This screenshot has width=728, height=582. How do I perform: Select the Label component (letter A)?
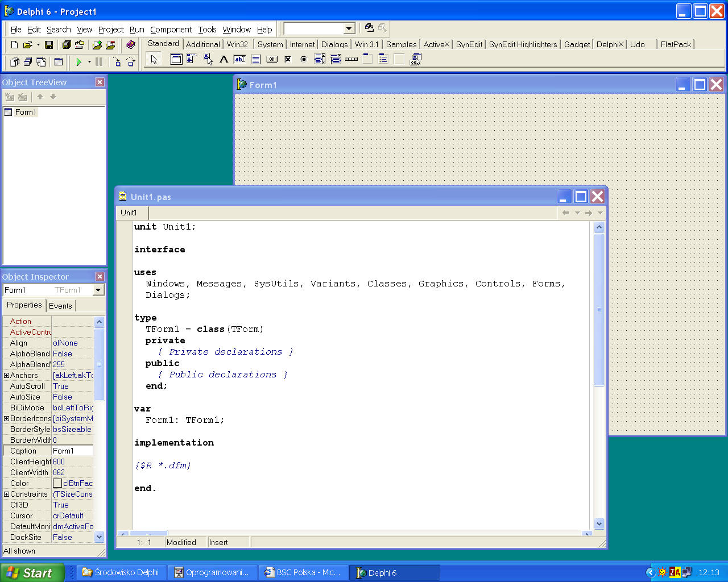(x=224, y=59)
